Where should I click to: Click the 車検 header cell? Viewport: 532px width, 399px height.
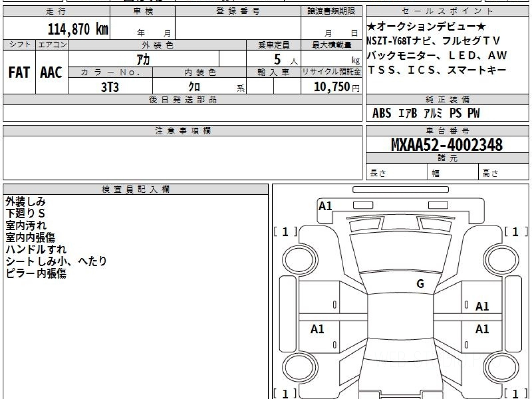coord(143,12)
